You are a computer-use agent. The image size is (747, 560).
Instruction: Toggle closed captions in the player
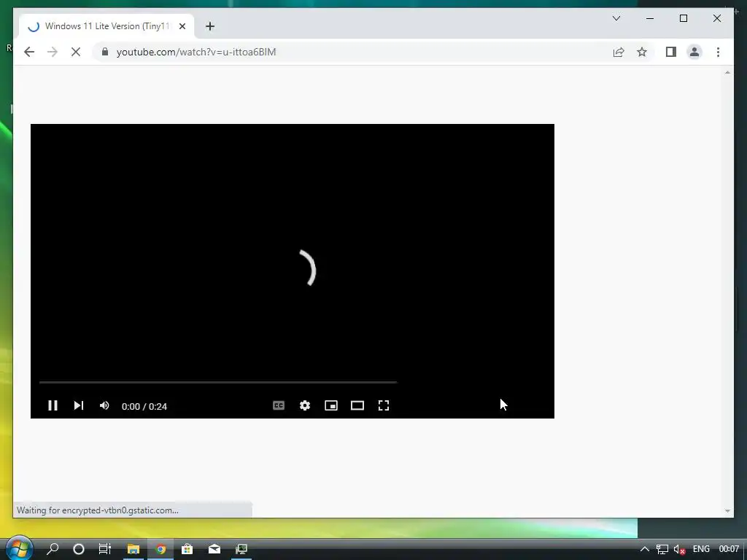tap(279, 405)
